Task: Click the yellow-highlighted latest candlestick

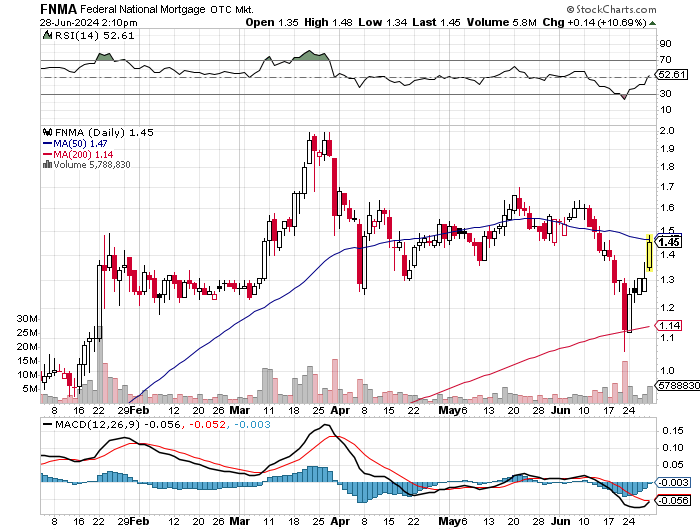Action: (649, 253)
